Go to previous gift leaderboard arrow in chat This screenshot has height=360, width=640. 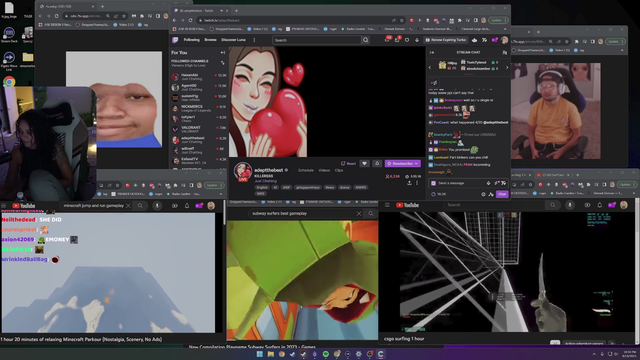click(430, 68)
